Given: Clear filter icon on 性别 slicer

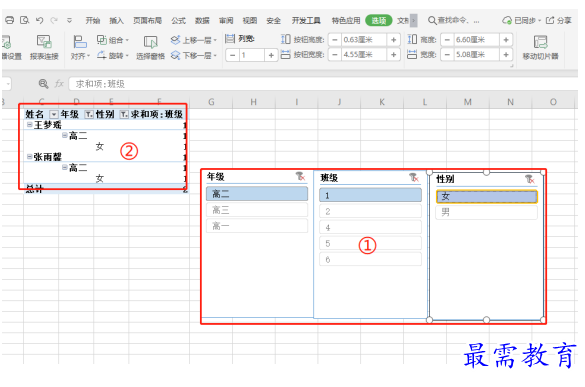Looking at the screenshot, I should tap(529, 179).
